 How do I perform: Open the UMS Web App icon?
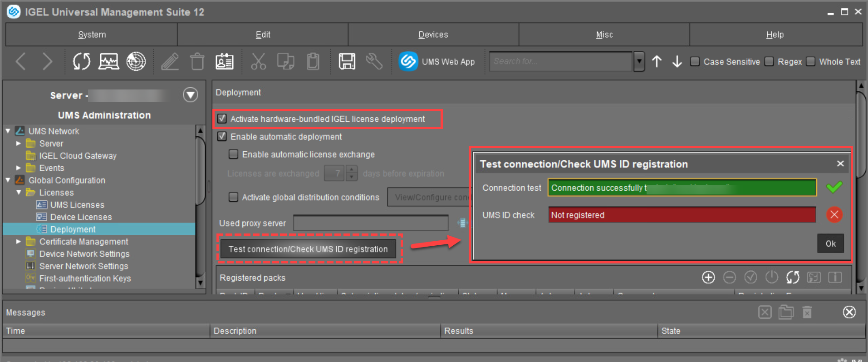point(408,61)
